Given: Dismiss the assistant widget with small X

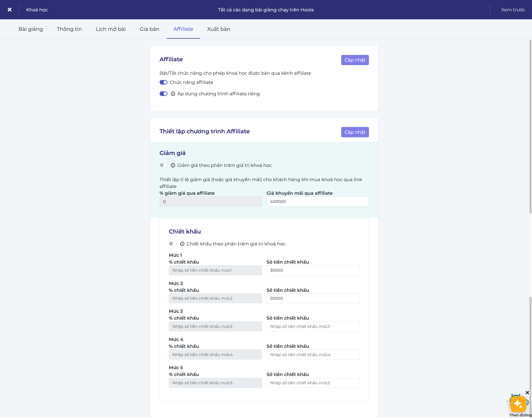Looking at the screenshot, I should click(527, 393).
